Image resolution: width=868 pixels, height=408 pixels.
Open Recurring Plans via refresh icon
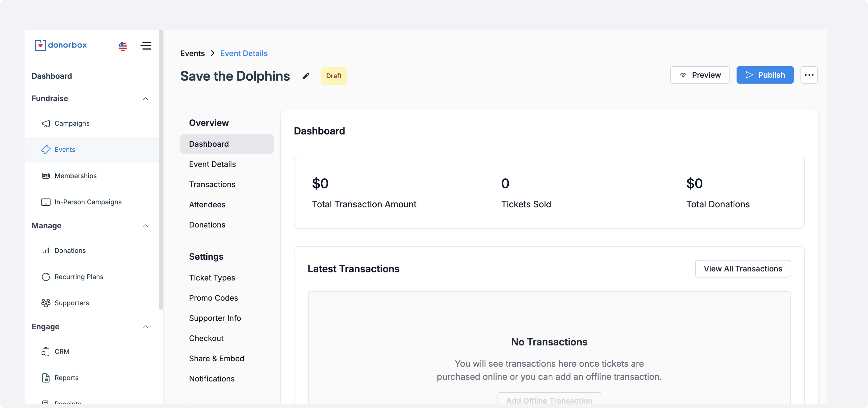46,277
